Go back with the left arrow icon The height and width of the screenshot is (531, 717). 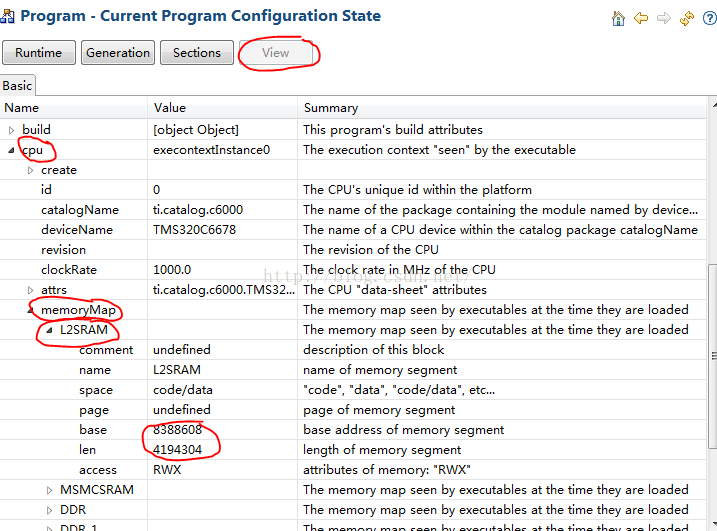coord(641,18)
